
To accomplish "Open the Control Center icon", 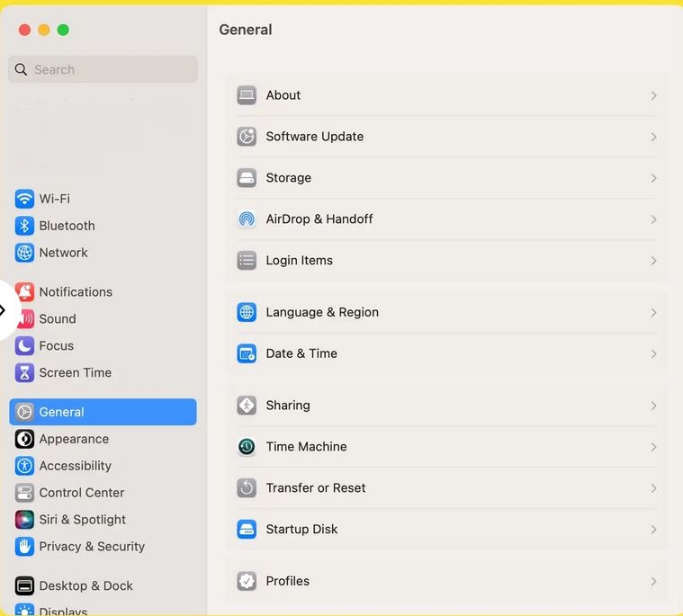I will tap(24, 493).
